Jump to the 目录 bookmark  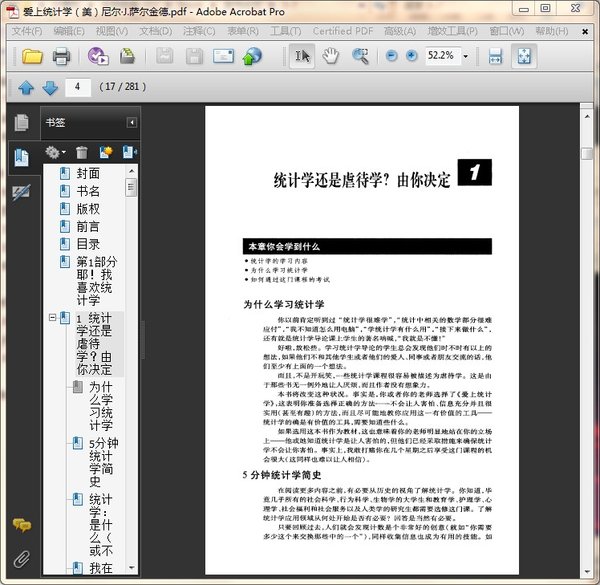[x=87, y=244]
